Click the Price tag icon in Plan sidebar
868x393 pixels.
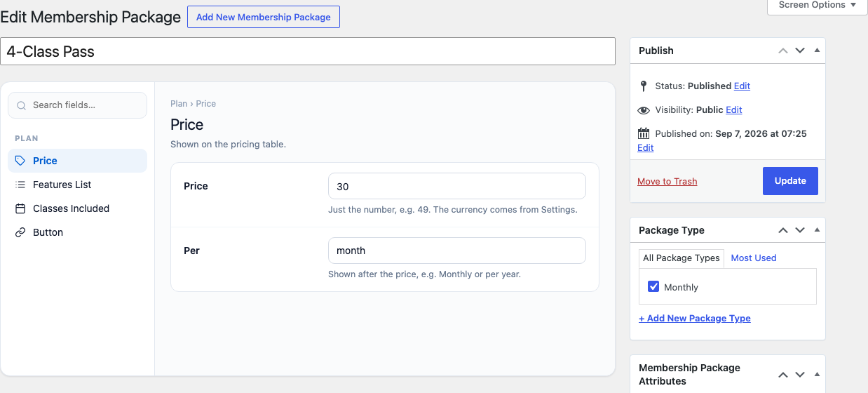(x=20, y=161)
